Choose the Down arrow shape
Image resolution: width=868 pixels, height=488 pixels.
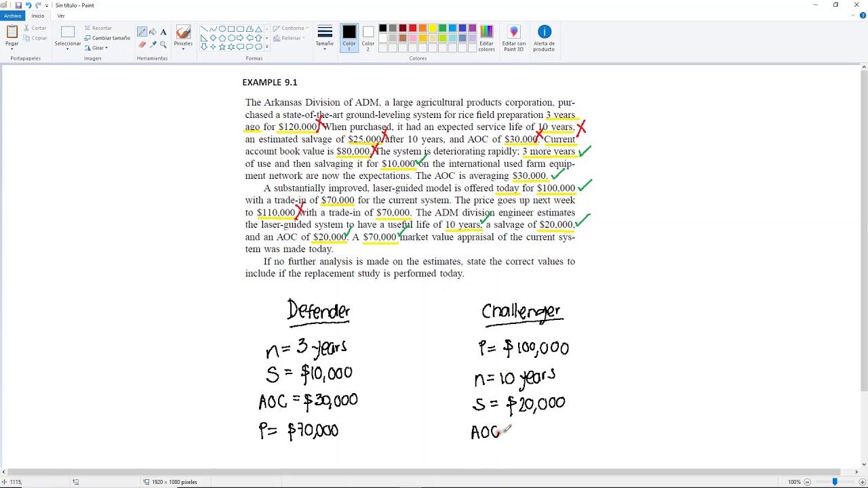tap(204, 47)
